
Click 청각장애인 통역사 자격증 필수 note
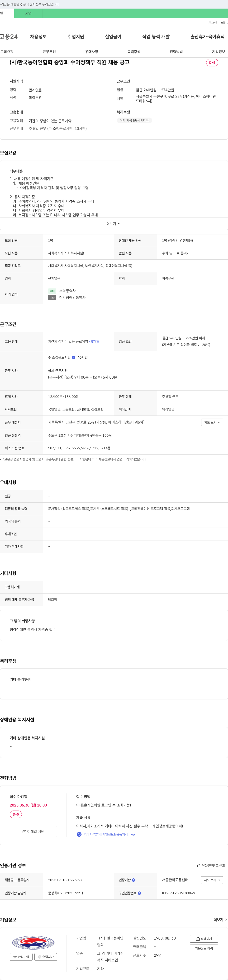pos(33,630)
